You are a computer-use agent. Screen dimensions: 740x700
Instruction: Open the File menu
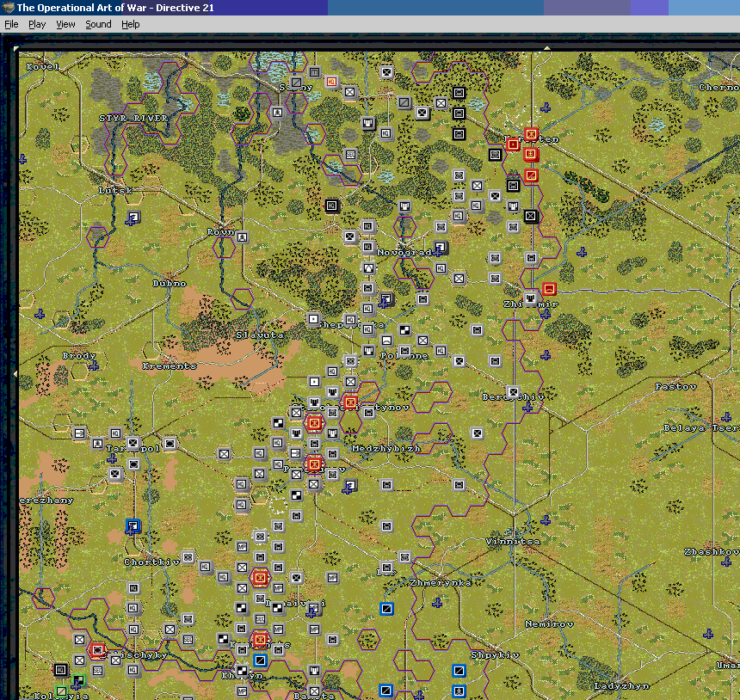point(11,24)
